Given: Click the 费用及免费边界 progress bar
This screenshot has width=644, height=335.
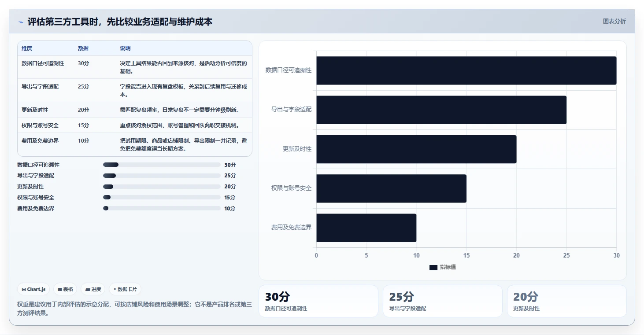Looking at the screenshot, I should [162, 208].
